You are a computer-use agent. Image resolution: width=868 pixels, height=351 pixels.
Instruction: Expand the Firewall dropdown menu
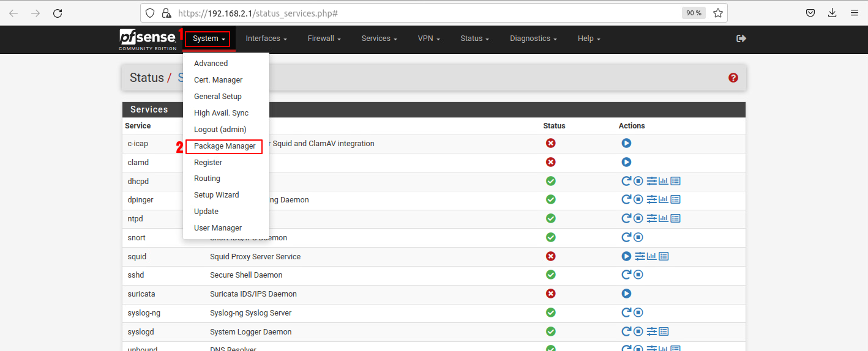(x=324, y=39)
